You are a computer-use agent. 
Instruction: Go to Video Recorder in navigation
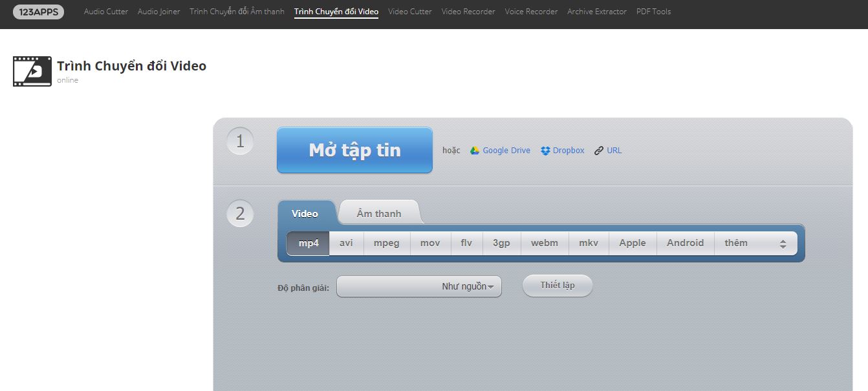point(468,12)
